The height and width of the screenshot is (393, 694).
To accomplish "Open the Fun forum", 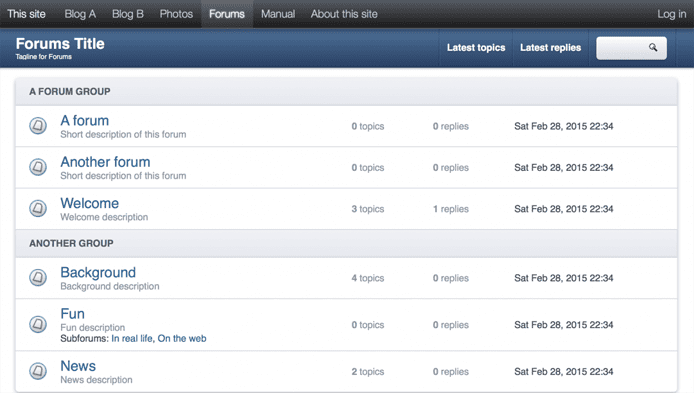I will [x=73, y=314].
